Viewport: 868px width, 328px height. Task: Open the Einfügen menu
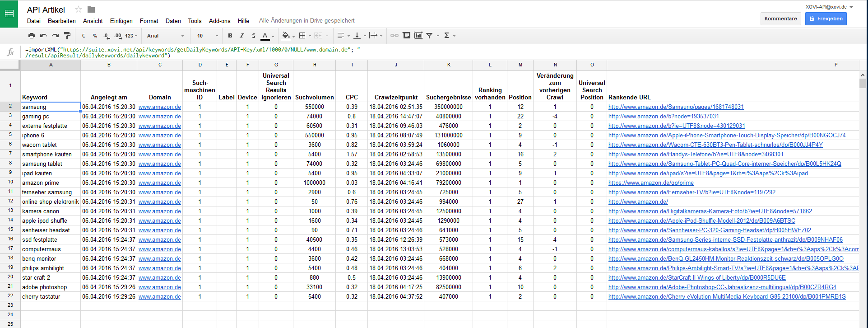point(121,21)
